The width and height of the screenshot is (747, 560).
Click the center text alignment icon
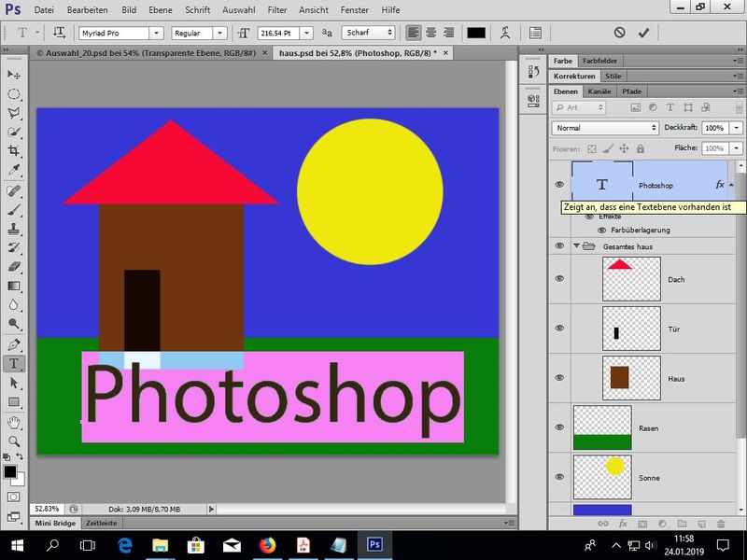click(x=430, y=33)
